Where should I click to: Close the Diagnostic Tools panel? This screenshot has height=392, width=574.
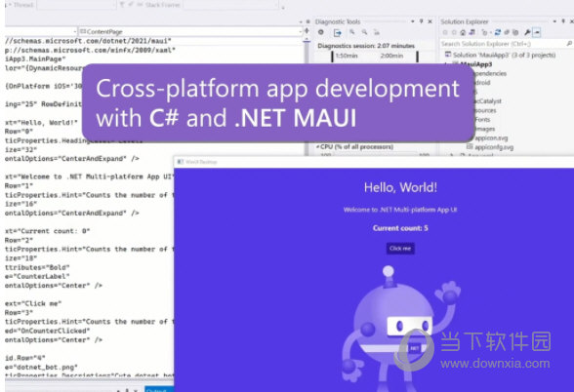click(430, 21)
